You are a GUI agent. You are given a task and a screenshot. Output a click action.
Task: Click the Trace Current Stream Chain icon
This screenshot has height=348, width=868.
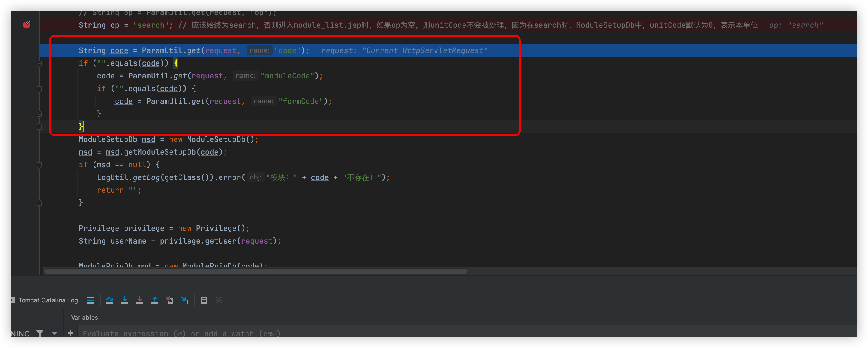pyautogui.click(x=219, y=300)
